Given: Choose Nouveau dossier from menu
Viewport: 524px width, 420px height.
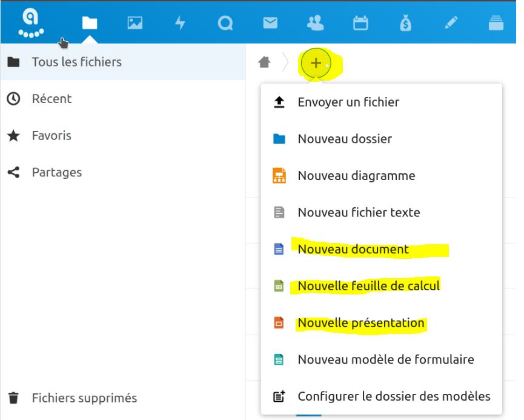Looking at the screenshot, I should tap(345, 139).
